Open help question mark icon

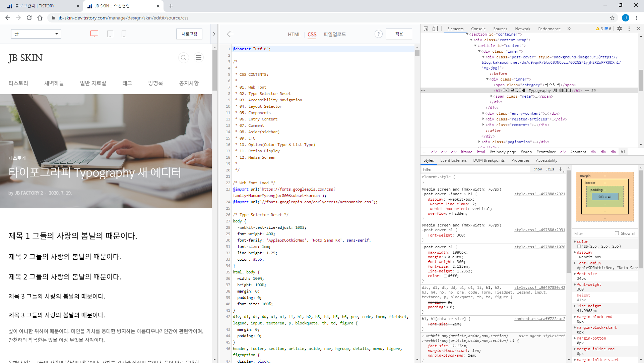[x=379, y=34]
